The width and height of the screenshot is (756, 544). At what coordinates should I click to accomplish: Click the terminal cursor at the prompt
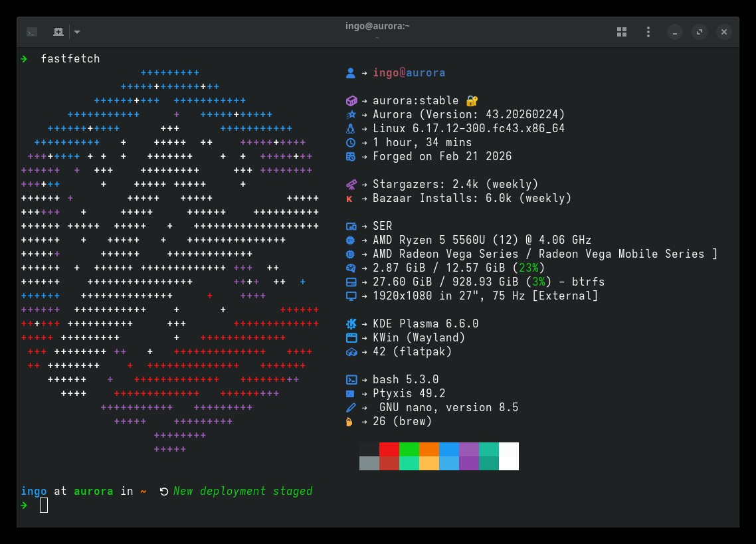pyautogui.click(x=44, y=505)
